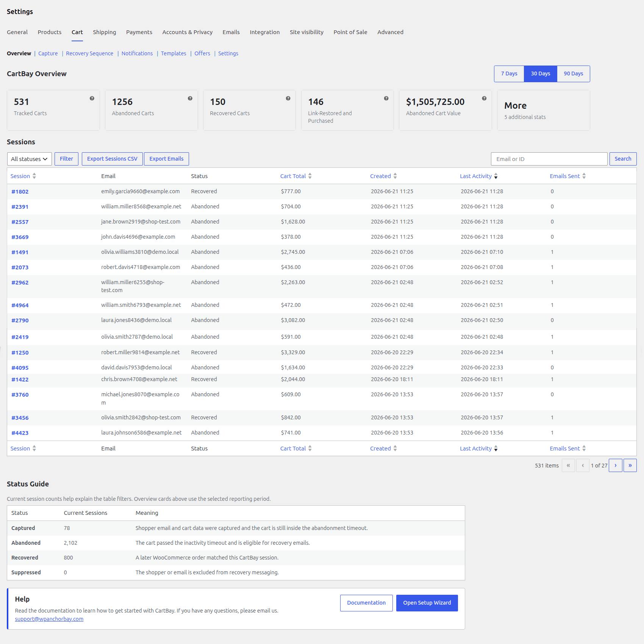The image size is (644, 644).
Task: Click the Email or ID search field
Action: tap(549, 159)
